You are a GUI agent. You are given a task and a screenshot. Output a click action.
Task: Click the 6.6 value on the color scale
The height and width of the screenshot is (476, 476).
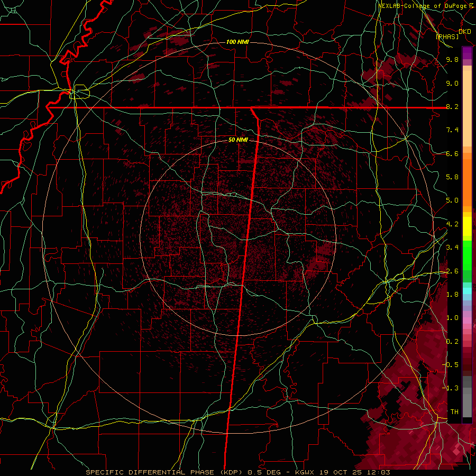452,153
